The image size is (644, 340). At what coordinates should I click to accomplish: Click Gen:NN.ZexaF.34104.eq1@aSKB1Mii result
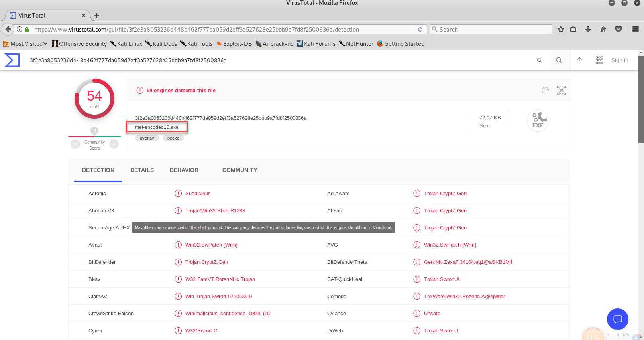pyautogui.click(x=468, y=262)
